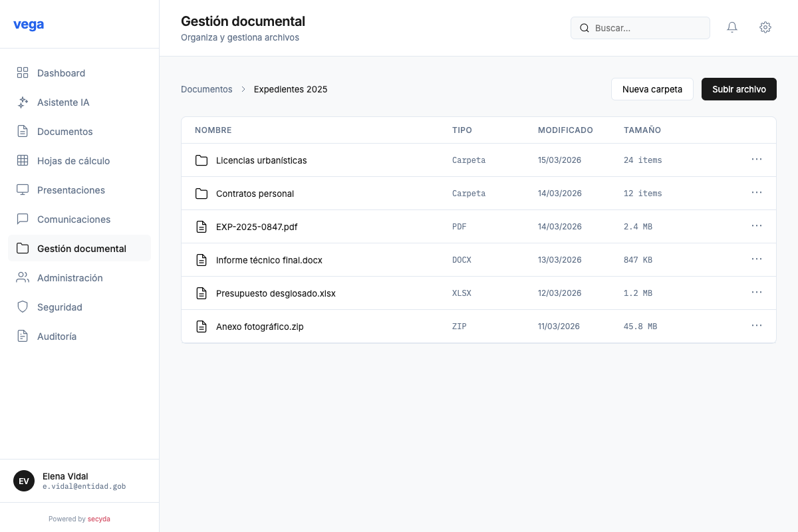Click the Licencias urbanísticas folder icon
The image size is (798, 532).
[x=201, y=160]
